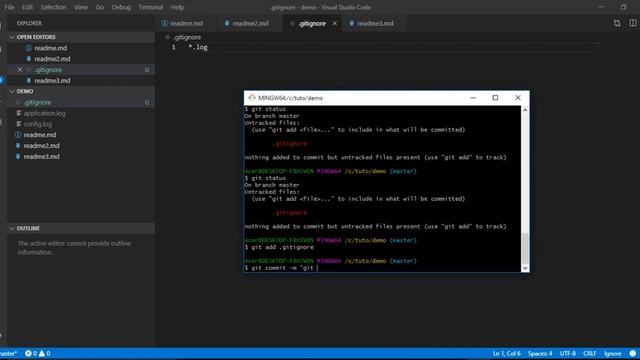Select the .gitignore editor tab
The height and width of the screenshot is (360, 640).
click(312, 23)
